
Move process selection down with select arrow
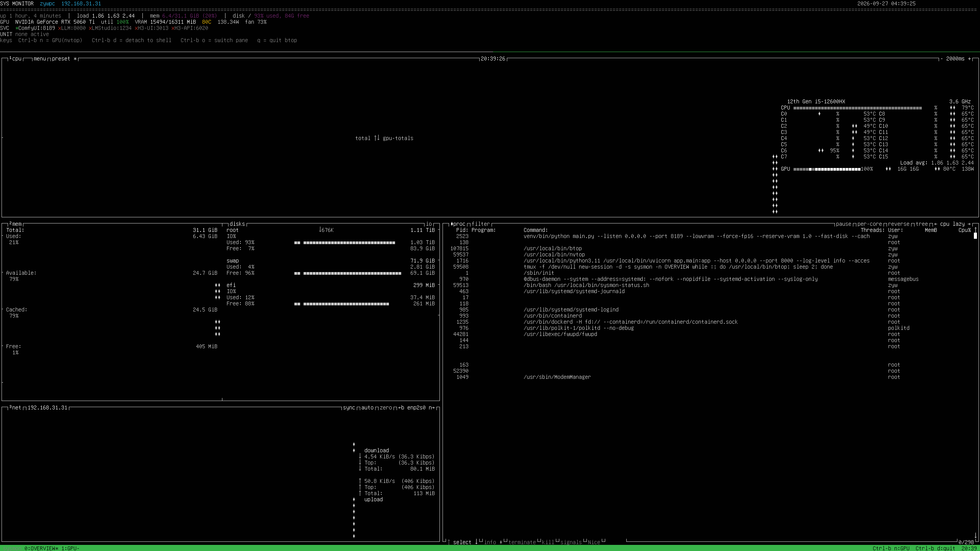[x=476, y=542]
